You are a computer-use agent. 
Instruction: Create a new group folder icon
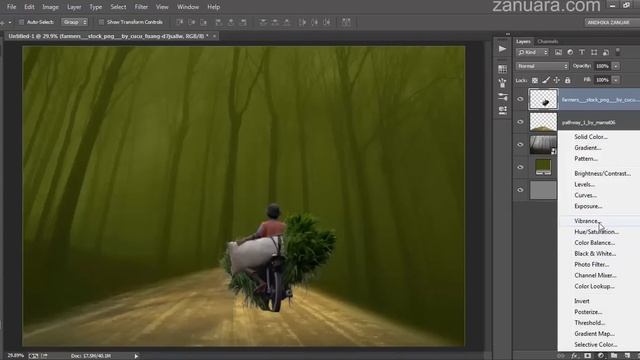point(614,356)
